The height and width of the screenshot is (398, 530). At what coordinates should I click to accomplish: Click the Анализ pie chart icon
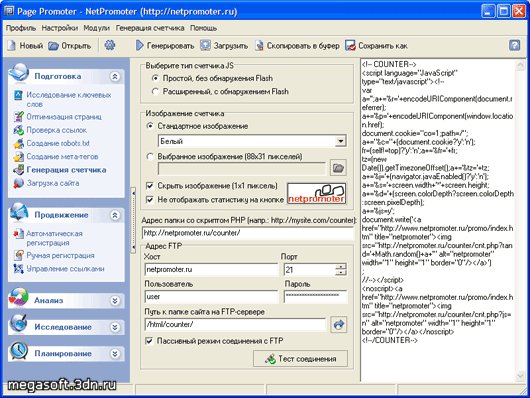coord(18,298)
